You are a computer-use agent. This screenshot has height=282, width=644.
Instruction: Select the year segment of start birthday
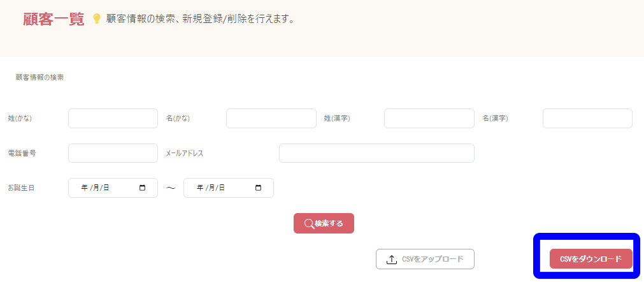(x=84, y=188)
